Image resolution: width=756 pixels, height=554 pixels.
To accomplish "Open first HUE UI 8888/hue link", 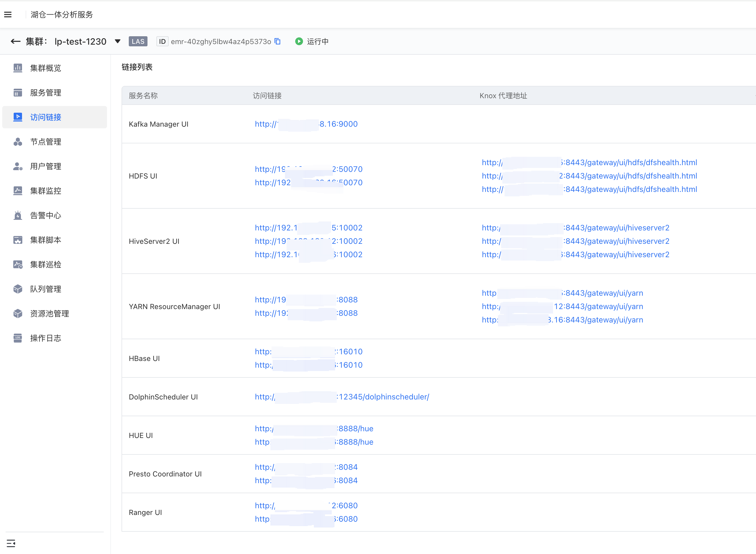I will tap(314, 428).
